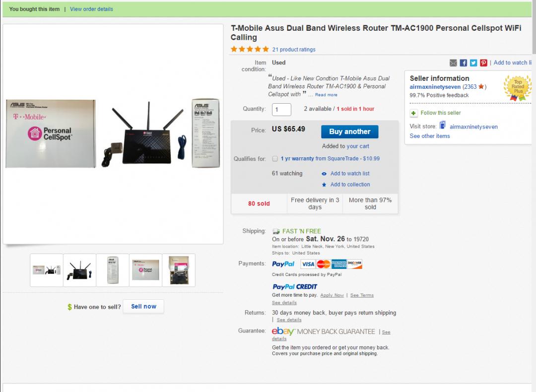Expand the condition description with Read more

326,95
